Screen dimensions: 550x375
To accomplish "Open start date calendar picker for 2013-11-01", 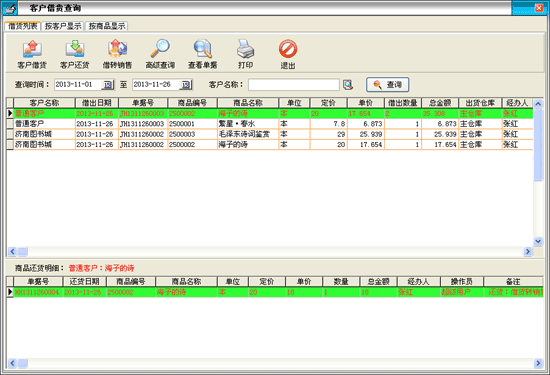I will pyautogui.click(x=107, y=85).
